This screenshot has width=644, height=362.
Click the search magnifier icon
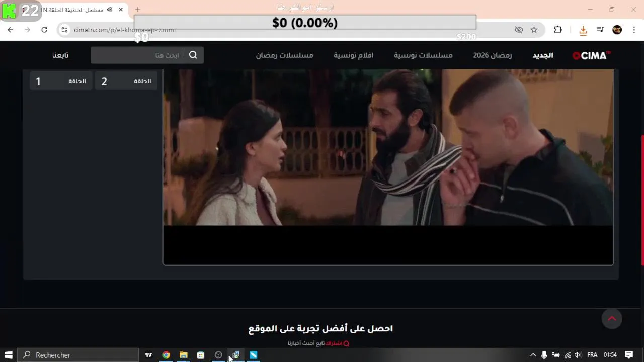tap(193, 55)
